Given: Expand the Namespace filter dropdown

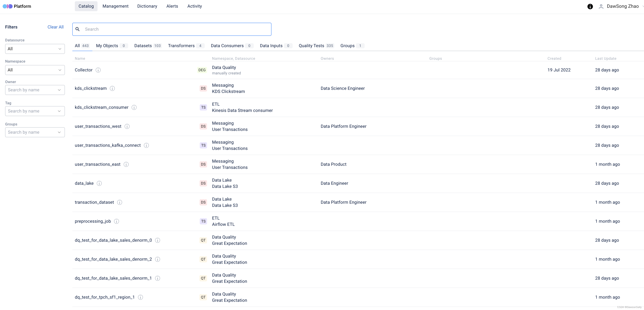Looking at the screenshot, I should click(35, 70).
